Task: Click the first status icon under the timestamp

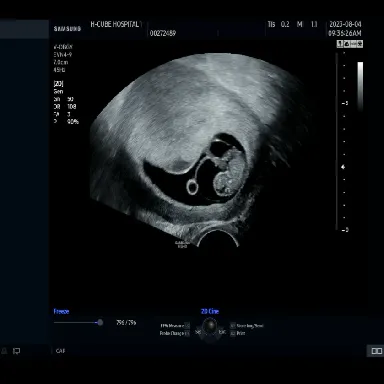Action: pyautogui.click(x=340, y=44)
